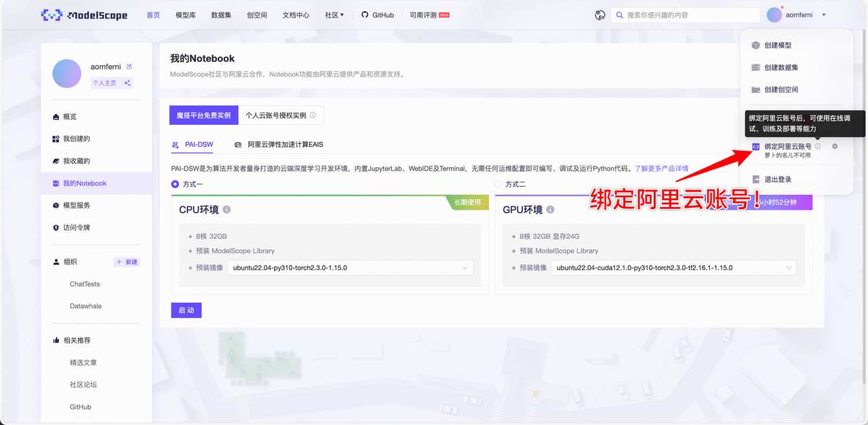Click the 退出登录 logout icon

tap(756, 179)
